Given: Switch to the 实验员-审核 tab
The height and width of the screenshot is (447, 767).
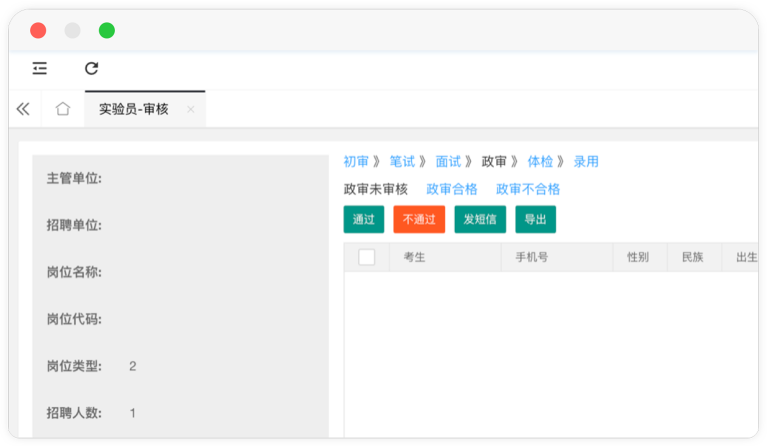Looking at the screenshot, I should tap(134, 109).
